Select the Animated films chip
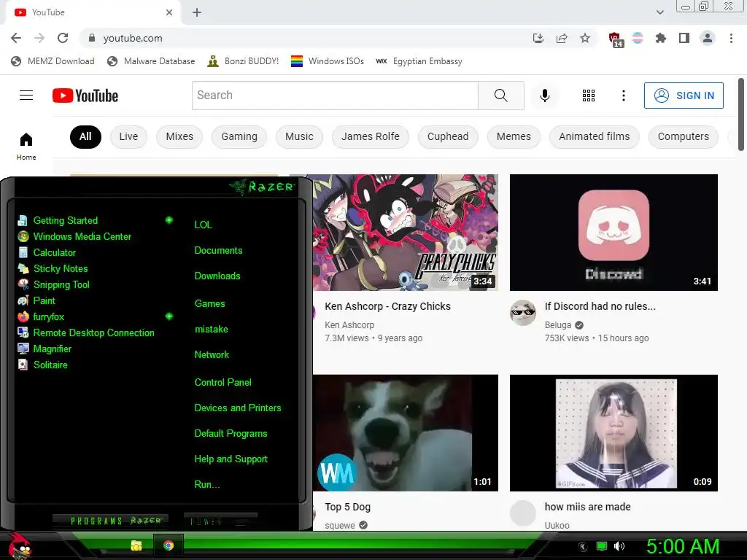Viewport: 747px width, 560px height. [594, 136]
